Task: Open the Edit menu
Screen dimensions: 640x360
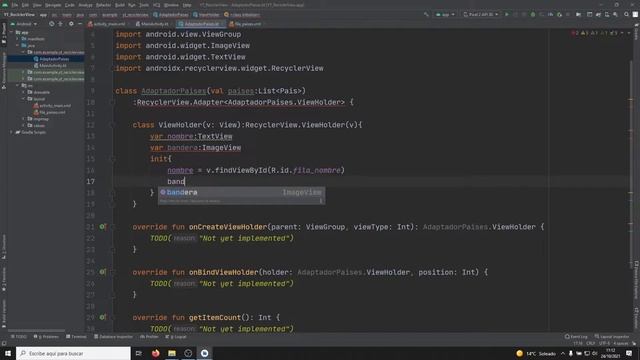Action: click(25, 5)
